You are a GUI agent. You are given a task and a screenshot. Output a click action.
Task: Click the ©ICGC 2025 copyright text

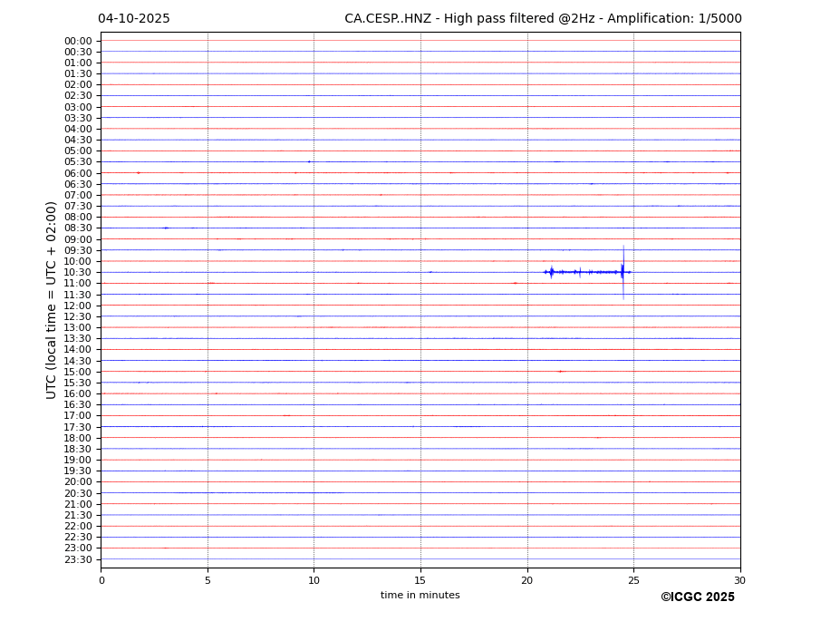pyautogui.click(x=697, y=597)
